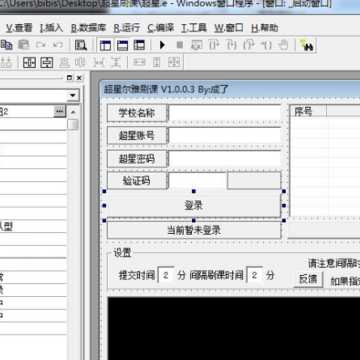Click the black output area on the form

pyautogui.click(x=234, y=328)
